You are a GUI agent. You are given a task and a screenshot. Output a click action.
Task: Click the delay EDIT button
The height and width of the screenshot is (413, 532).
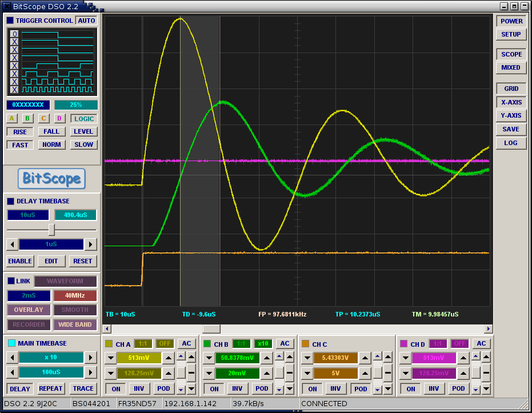click(x=51, y=261)
